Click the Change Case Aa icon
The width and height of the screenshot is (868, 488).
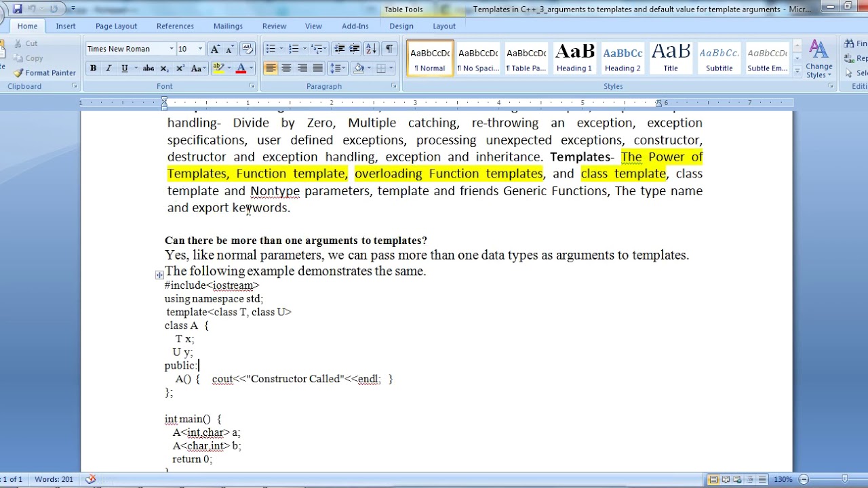click(x=198, y=68)
